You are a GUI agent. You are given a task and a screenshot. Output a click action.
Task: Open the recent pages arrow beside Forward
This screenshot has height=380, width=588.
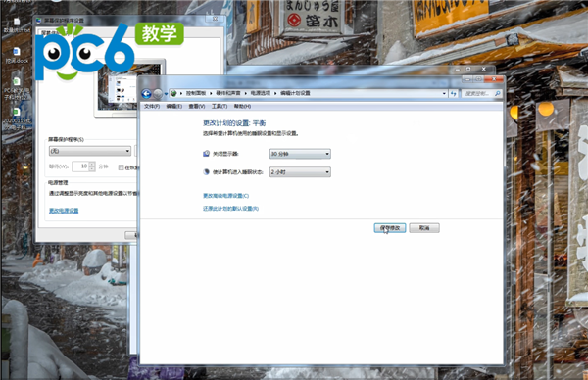[x=166, y=94]
